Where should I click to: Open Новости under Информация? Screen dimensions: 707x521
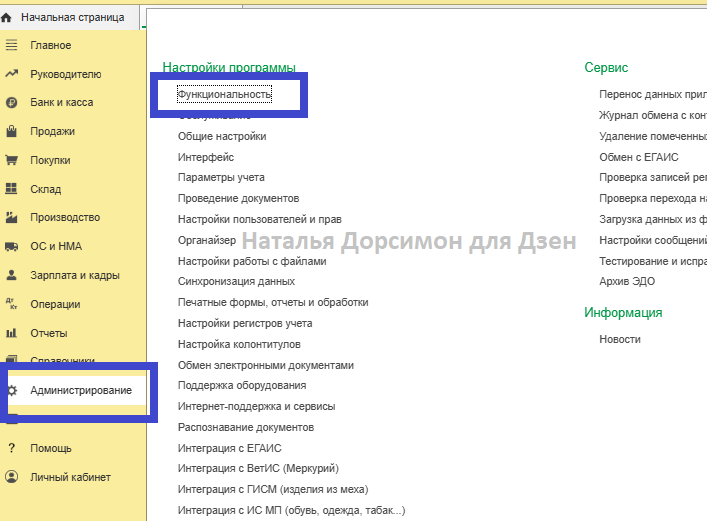point(620,340)
